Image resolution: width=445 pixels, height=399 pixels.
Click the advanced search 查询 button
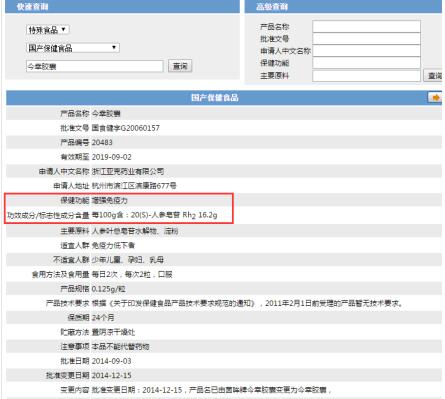click(433, 76)
